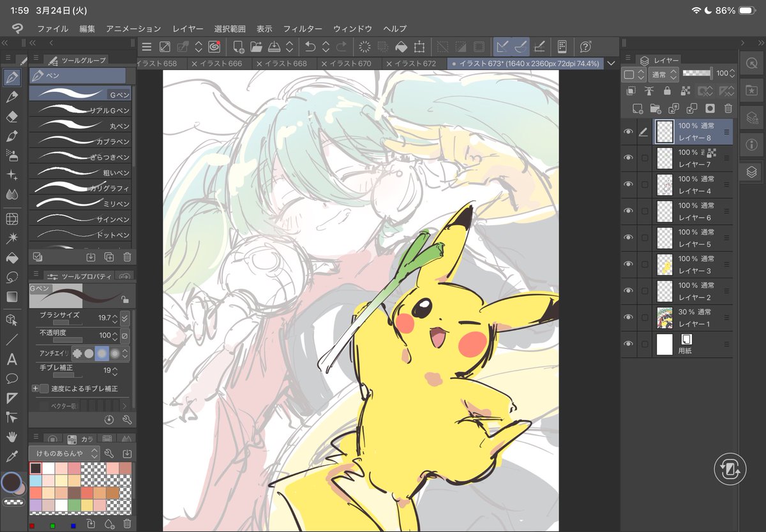Adjust layer opacity 100 stepper arrows
766x532 pixels.
coord(732,74)
